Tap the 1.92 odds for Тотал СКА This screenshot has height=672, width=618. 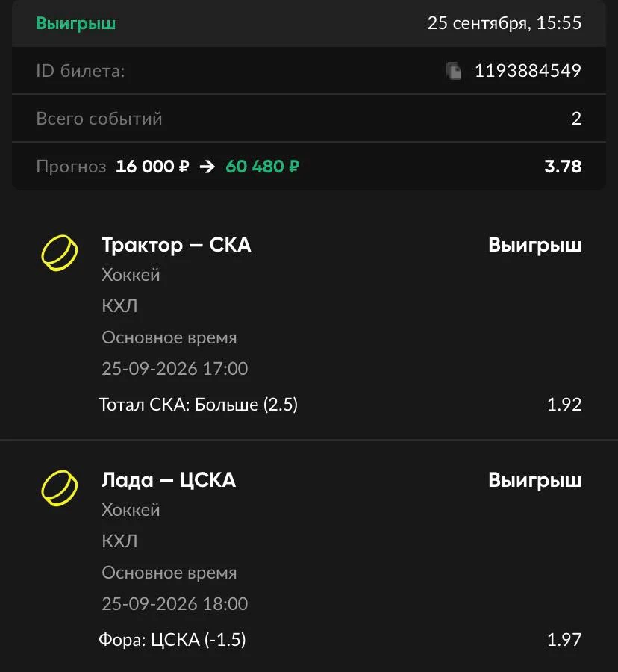(564, 405)
